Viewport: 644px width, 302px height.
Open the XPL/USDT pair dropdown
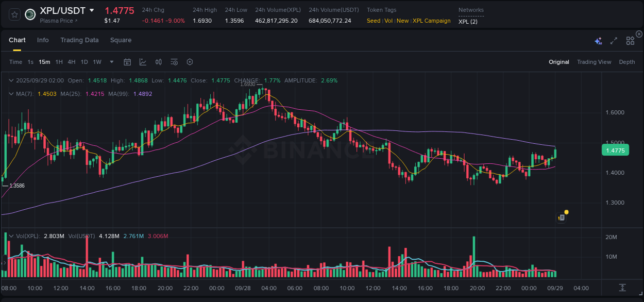(x=92, y=10)
